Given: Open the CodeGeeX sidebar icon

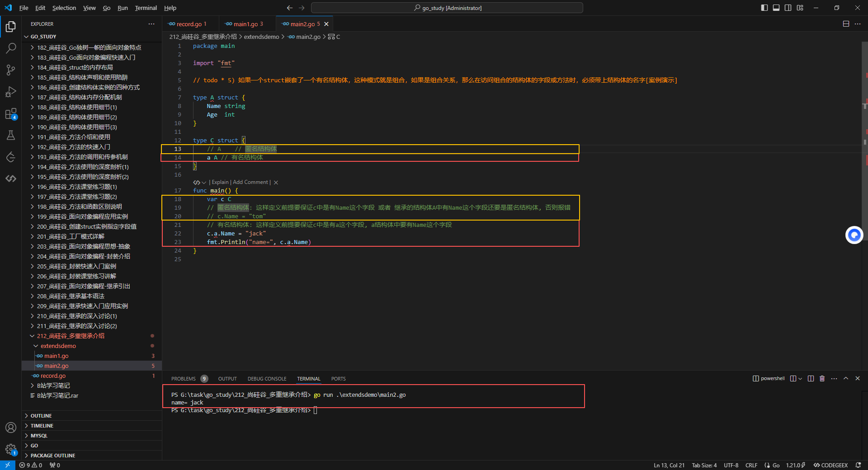Looking at the screenshot, I should pyautogui.click(x=11, y=179).
